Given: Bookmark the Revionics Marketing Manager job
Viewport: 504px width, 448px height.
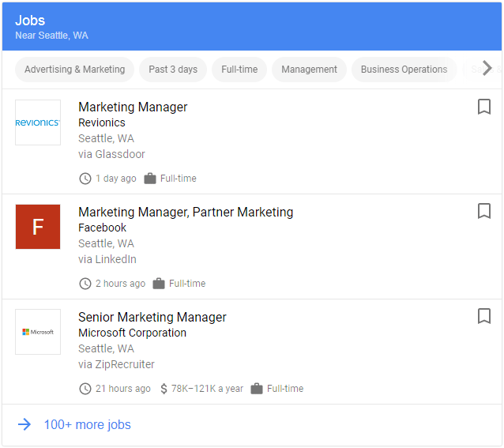Looking at the screenshot, I should tap(484, 107).
